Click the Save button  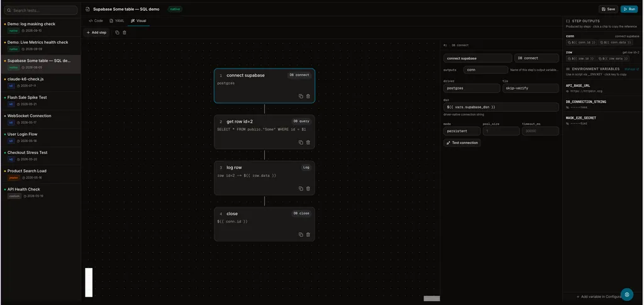click(608, 9)
